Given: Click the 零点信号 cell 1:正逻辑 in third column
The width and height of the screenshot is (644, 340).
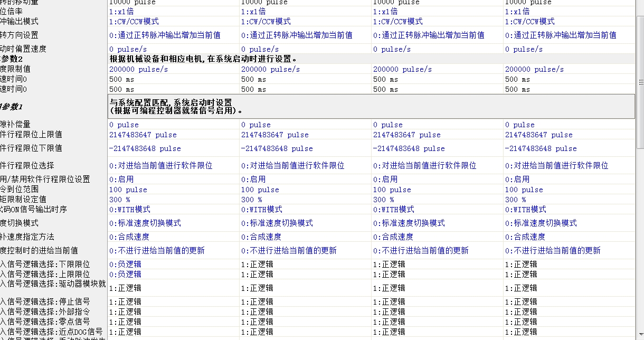Looking at the screenshot, I should [x=389, y=322].
